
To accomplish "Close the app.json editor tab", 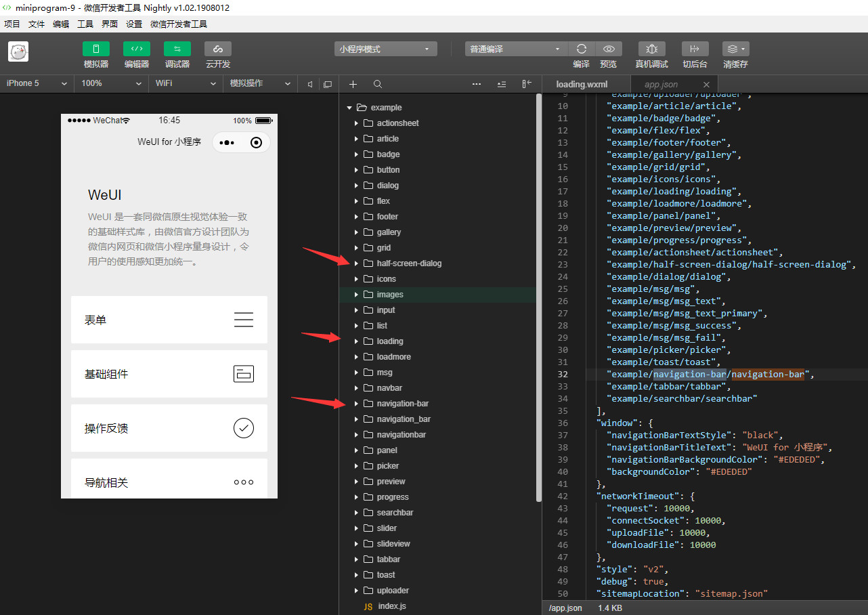I will click(706, 85).
